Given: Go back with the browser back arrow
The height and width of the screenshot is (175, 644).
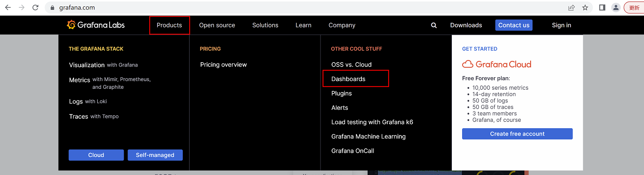Looking at the screenshot, I should [8, 8].
